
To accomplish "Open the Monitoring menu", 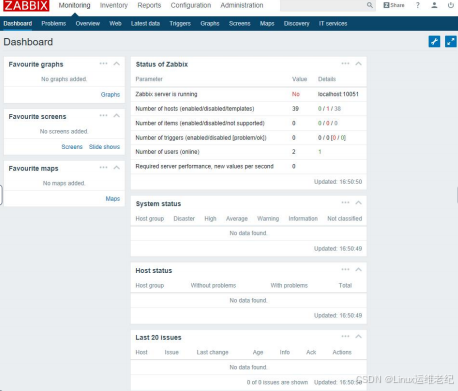I will pos(74,5).
